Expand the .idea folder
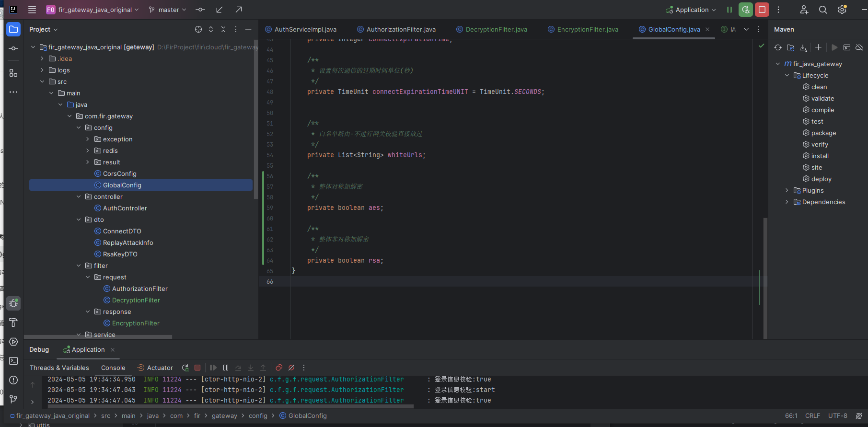The width and height of the screenshot is (868, 427). [x=42, y=58]
